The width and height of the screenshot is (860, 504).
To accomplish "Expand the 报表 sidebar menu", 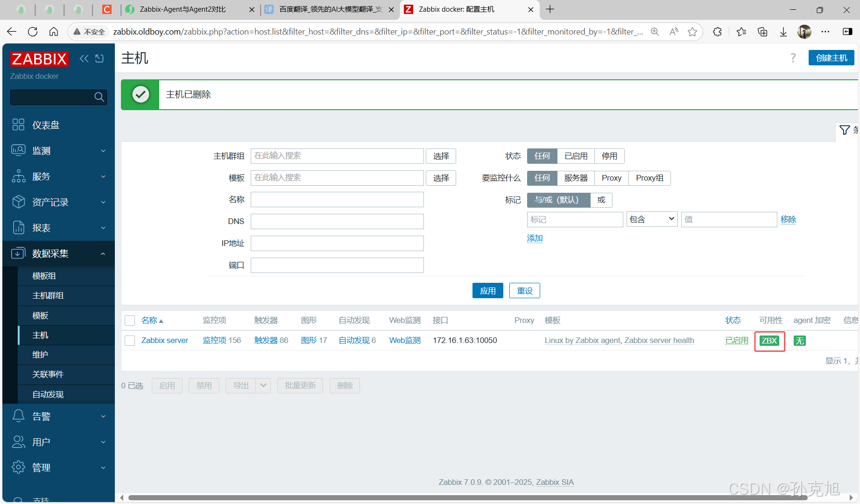I will coord(58,227).
